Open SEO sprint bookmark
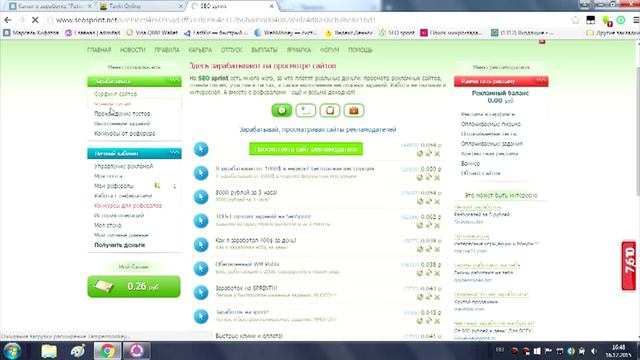The width and height of the screenshot is (640, 360). coord(397,32)
